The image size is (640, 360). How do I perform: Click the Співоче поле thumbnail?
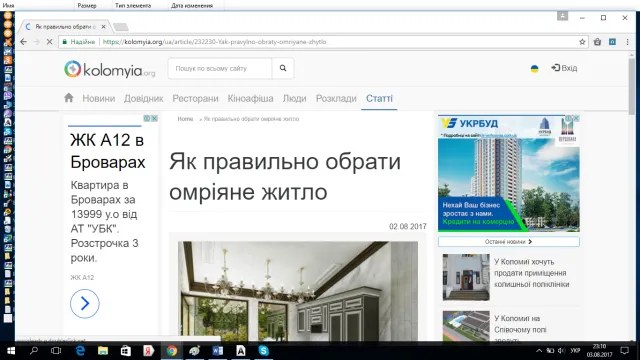click(x=466, y=326)
